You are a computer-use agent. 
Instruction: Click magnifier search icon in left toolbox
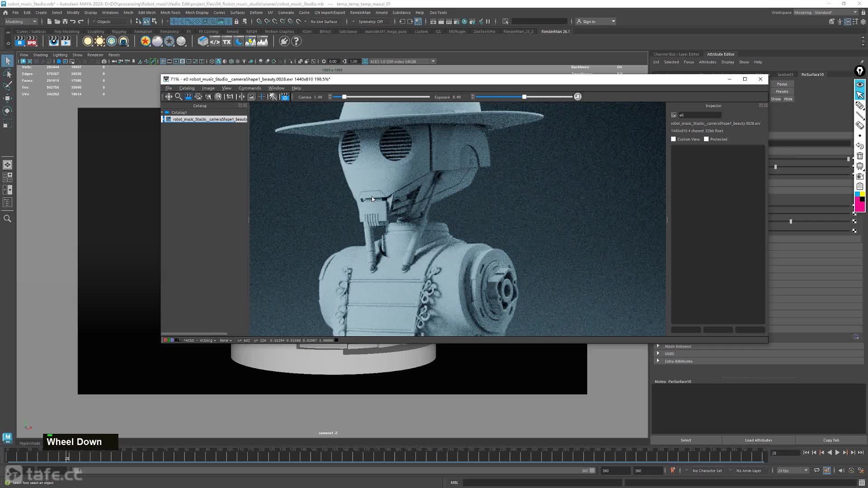click(7, 219)
